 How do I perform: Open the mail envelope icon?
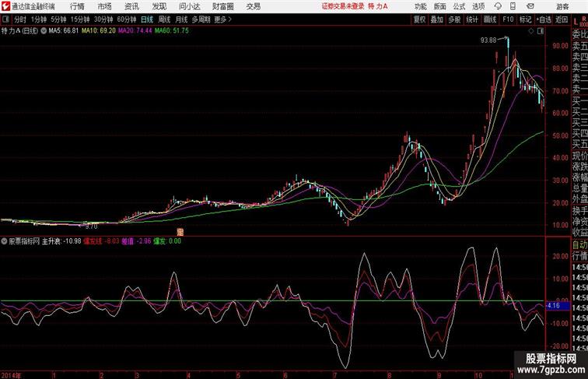(530, 6)
